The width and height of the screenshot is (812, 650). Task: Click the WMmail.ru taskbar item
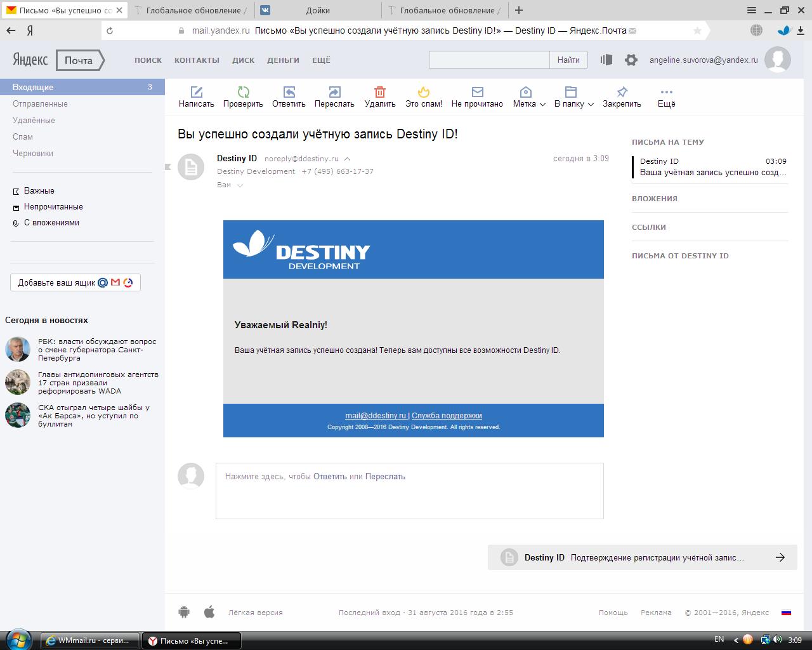90,640
